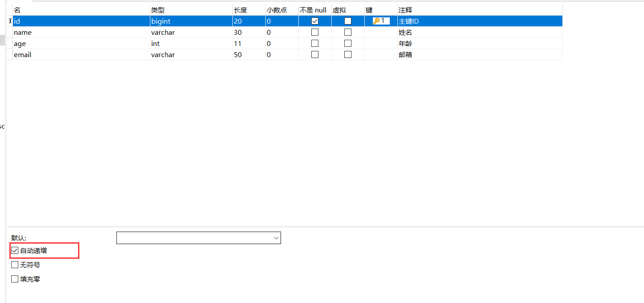
Task: Click the 主键ID comment cell
Action: click(x=480, y=21)
